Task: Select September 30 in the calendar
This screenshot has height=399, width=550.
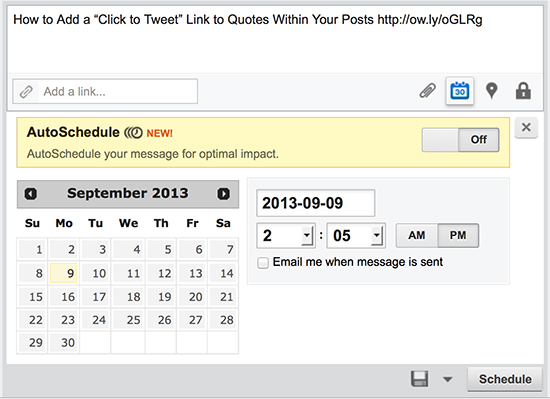Action: point(64,343)
